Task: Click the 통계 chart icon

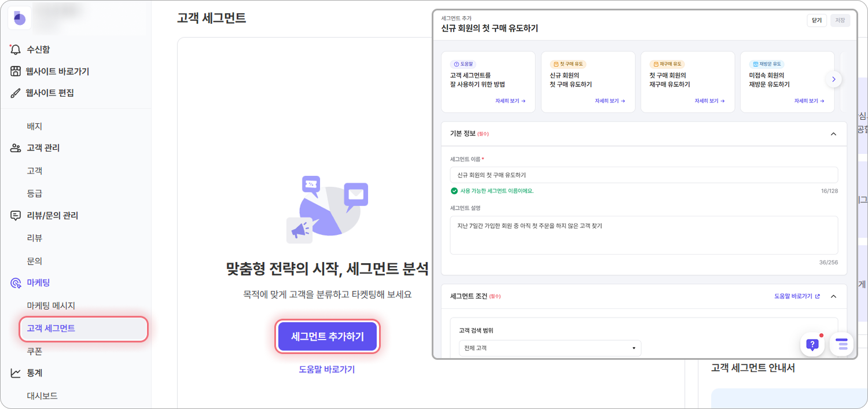Action: (16, 373)
